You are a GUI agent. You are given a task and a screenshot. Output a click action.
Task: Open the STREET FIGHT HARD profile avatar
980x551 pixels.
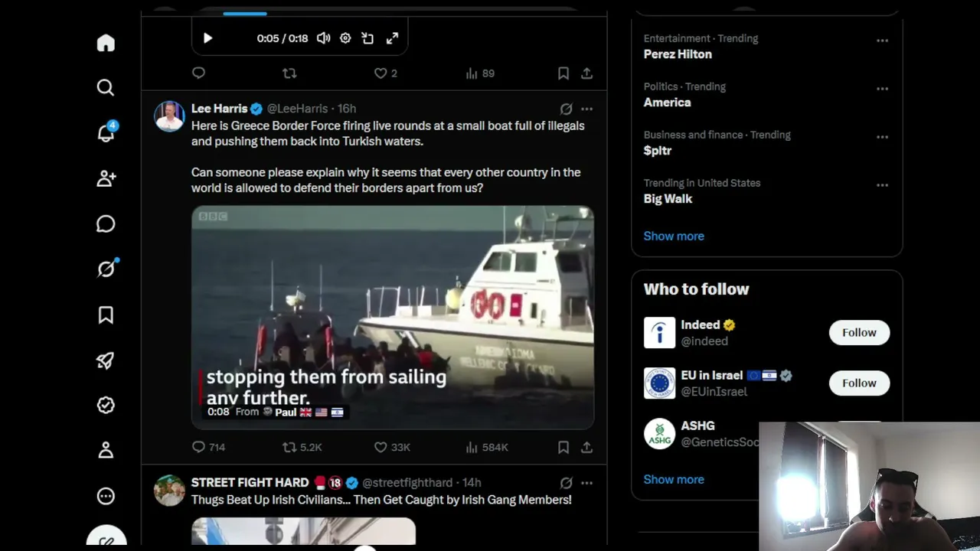pos(169,490)
